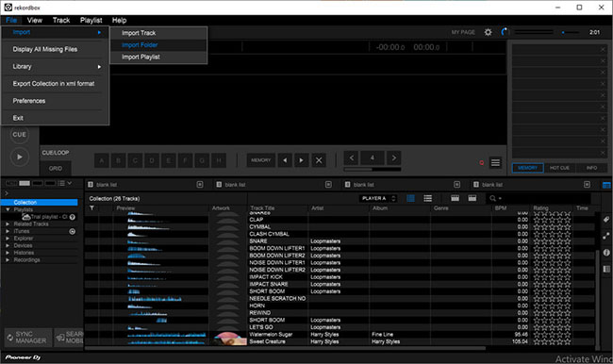Choose Import Track from submenu

click(x=158, y=33)
